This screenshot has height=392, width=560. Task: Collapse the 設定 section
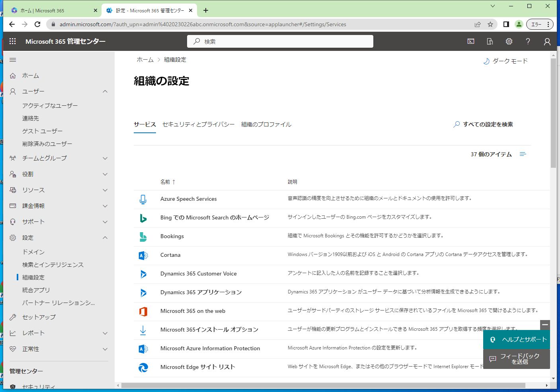click(105, 238)
